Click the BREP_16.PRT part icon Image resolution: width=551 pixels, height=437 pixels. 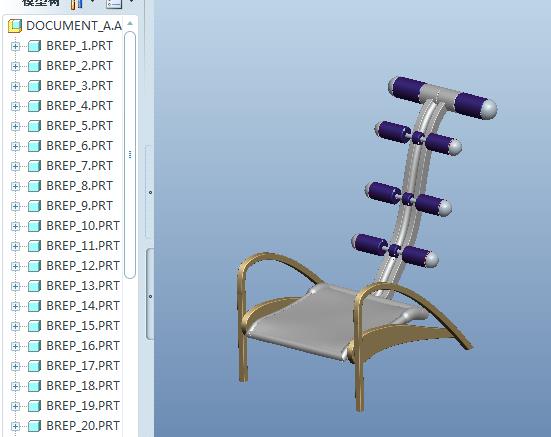34,346
